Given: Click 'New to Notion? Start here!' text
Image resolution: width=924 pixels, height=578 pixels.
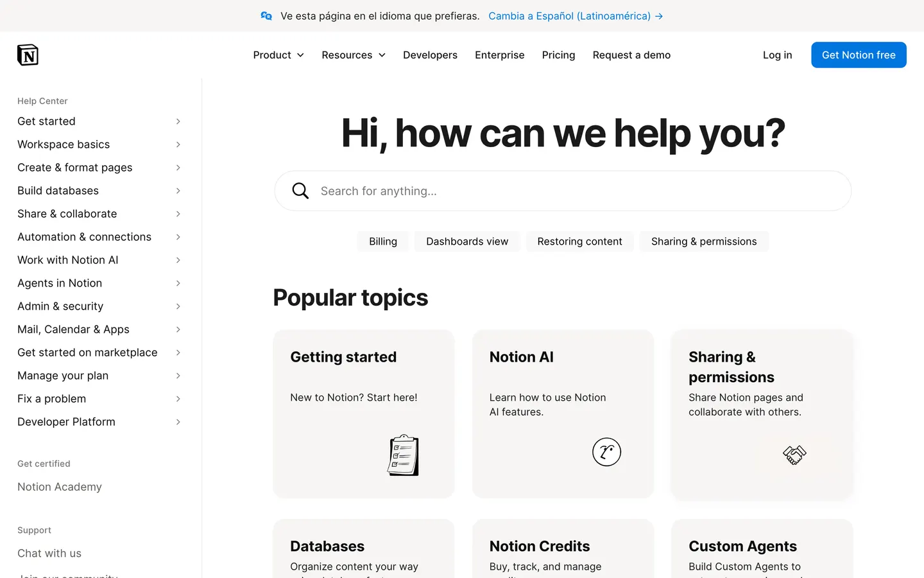Looking at the screenshot, I should pyautogui.click(x=354, y=398).
